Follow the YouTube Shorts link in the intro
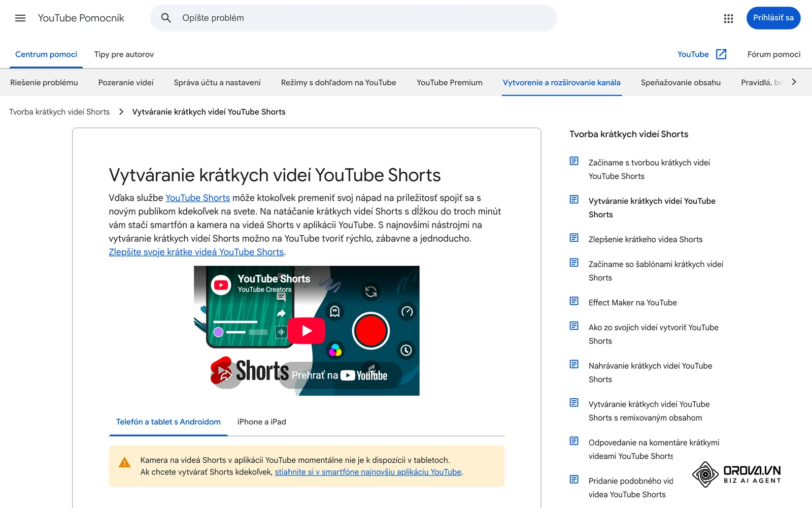The width and height of the screenshot is (812, 508). tap(197, 198)
